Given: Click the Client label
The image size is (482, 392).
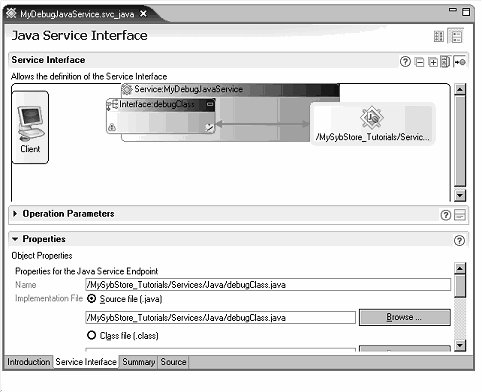Looking at the screenshot, I should 30,149.
